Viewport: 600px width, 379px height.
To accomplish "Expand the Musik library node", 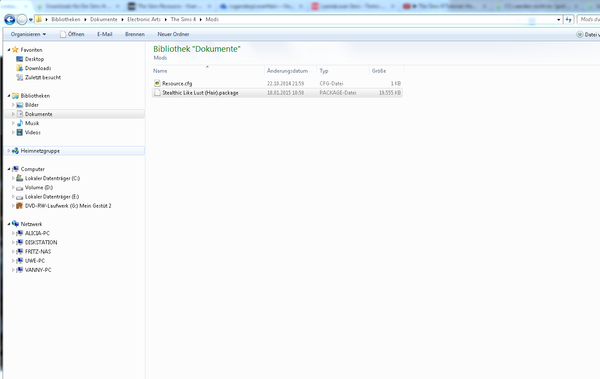I will tap(13, 123).
